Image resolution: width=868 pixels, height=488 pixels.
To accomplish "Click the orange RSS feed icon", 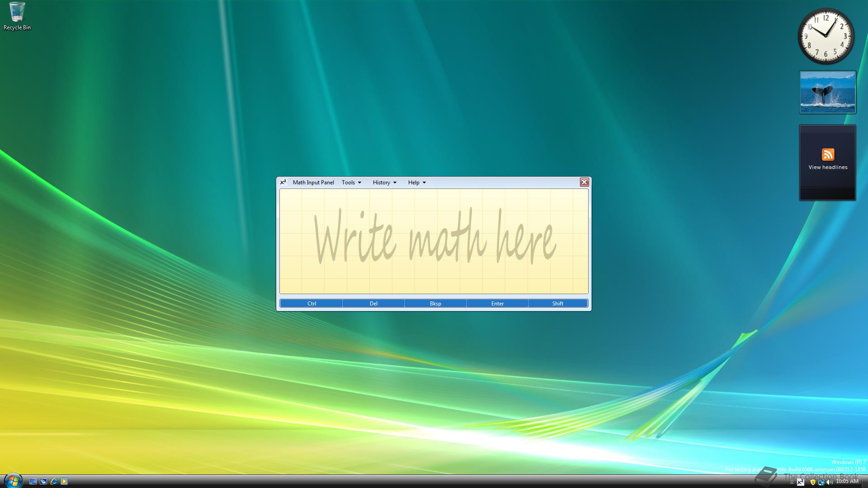I will pos(828,155).
